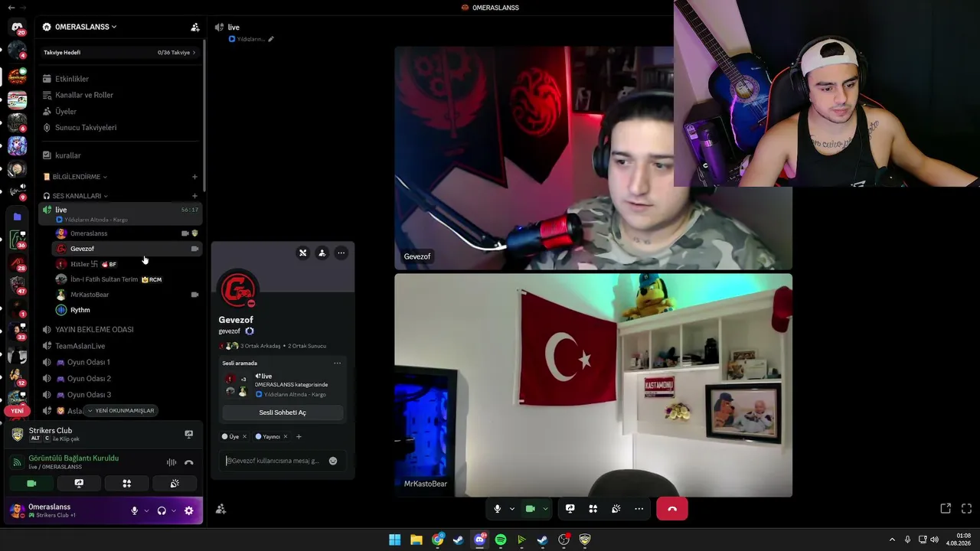
Task: Join Oyun Odası 2 voice channel
Action: tap(121, 379)
